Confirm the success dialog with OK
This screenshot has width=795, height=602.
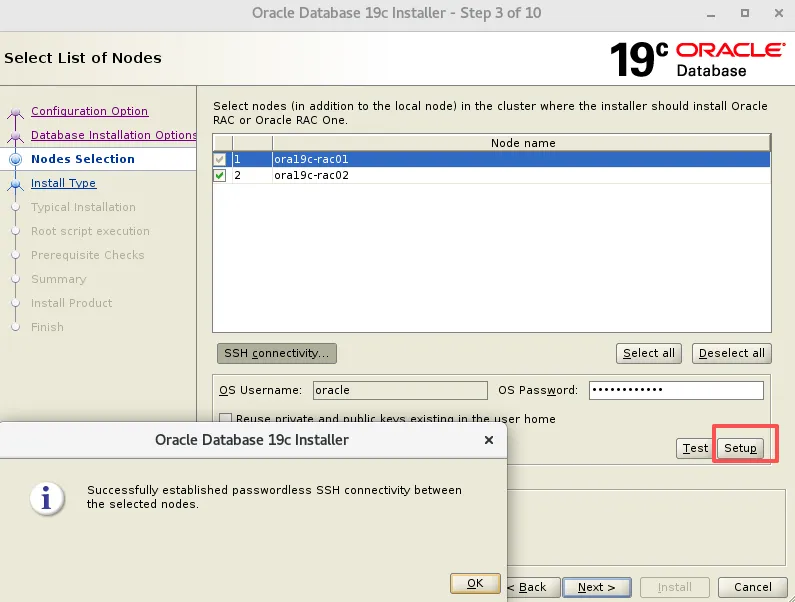pyautogui.click(x=475, y=584)
